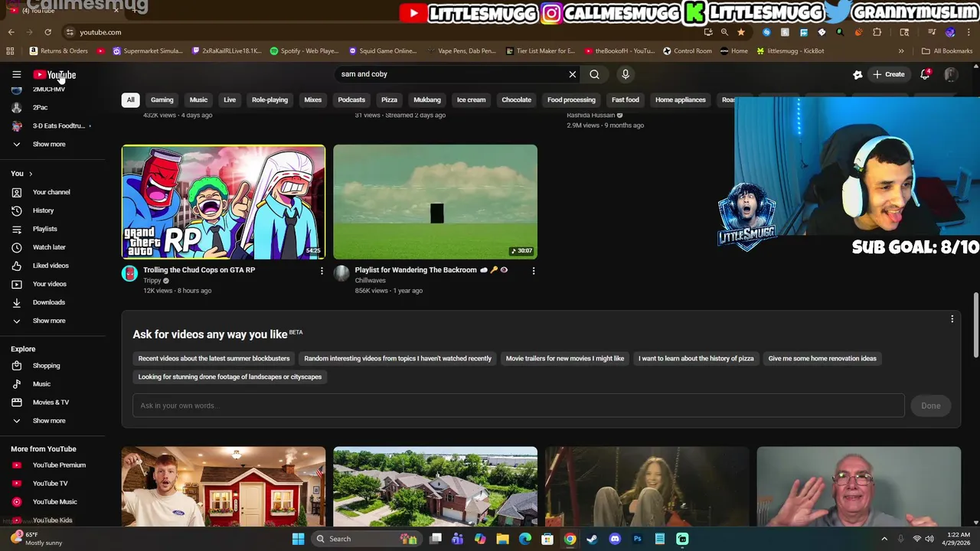Open options for Wandering The Backroom video

[x=534, y=271]
